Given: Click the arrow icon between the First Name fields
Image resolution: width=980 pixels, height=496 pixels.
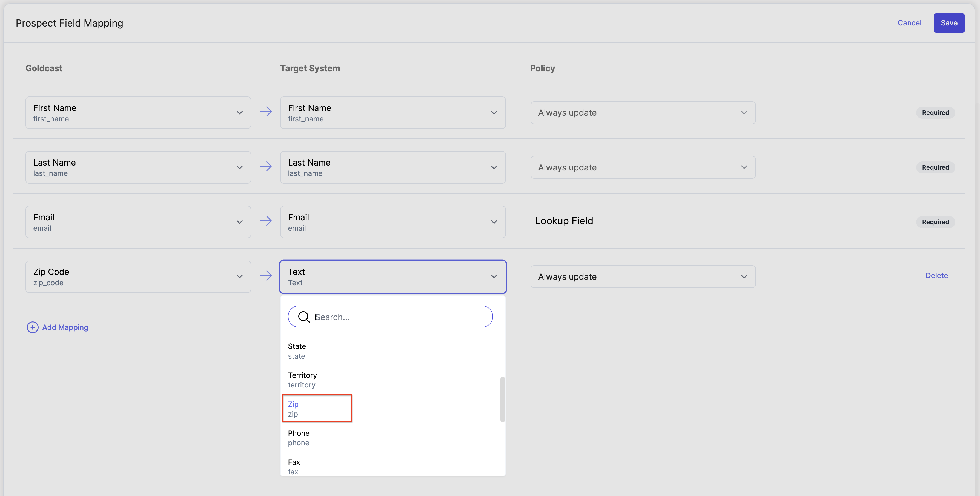Looking at the screenshot, I should coord(266,112).
